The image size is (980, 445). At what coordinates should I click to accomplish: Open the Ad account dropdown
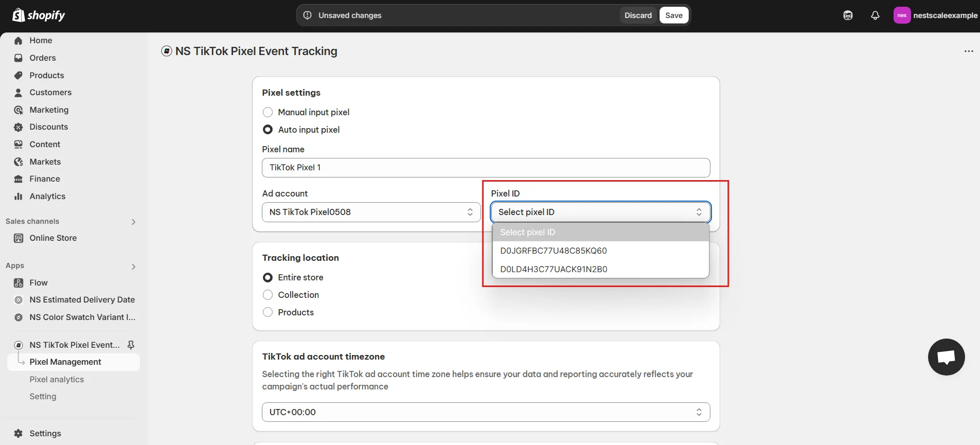click(371, 212)
